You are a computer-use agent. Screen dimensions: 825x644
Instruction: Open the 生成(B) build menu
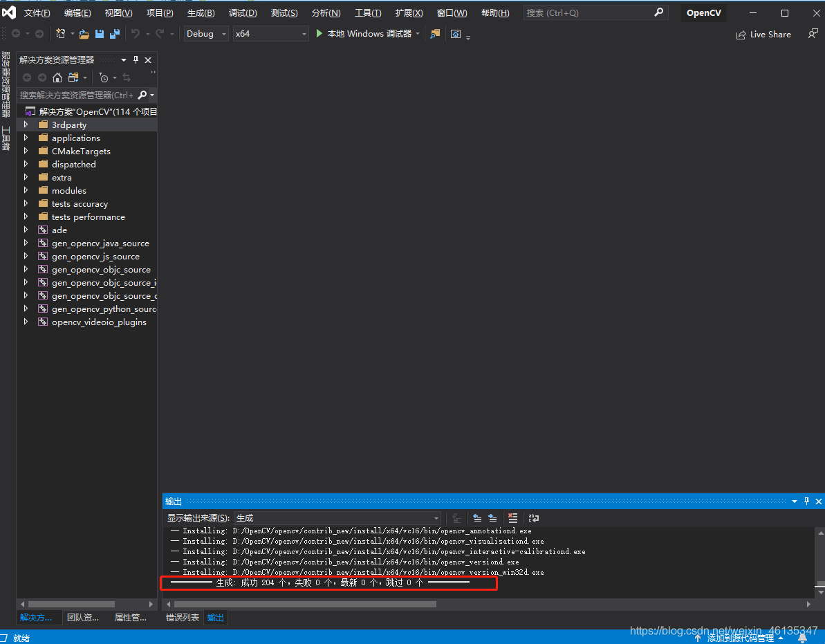pos(201,13)
